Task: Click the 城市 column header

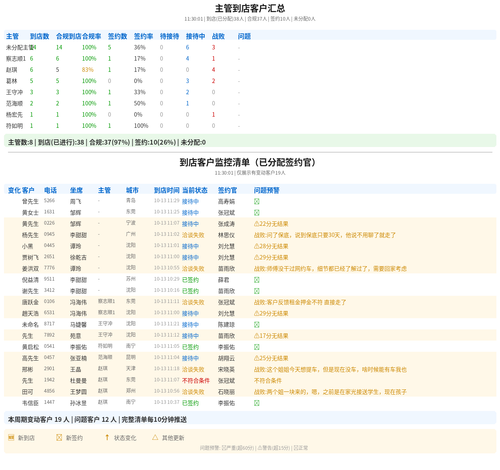Action: (x=132, y=190)
